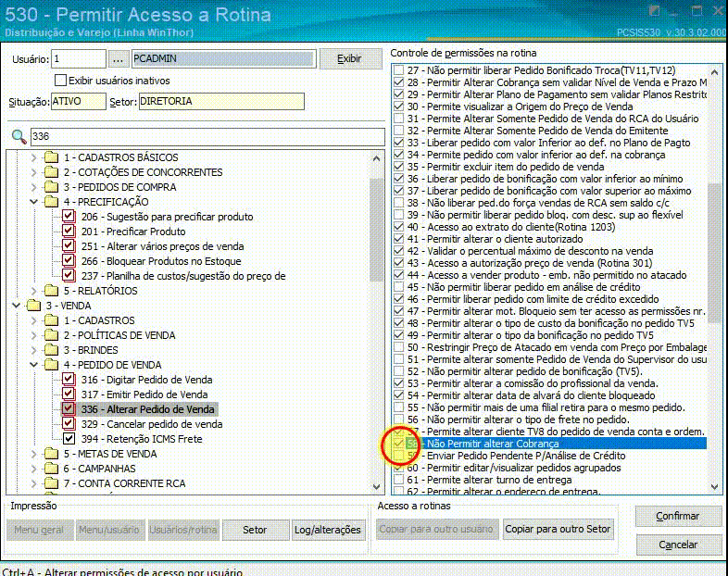Click the Cancelar button

(677, 545)
